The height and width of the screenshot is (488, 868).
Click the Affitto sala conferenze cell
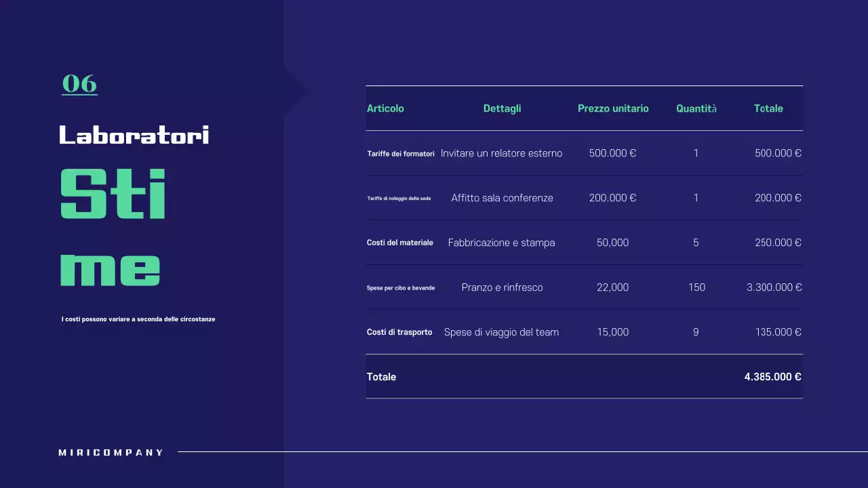(x=502, y=198)
